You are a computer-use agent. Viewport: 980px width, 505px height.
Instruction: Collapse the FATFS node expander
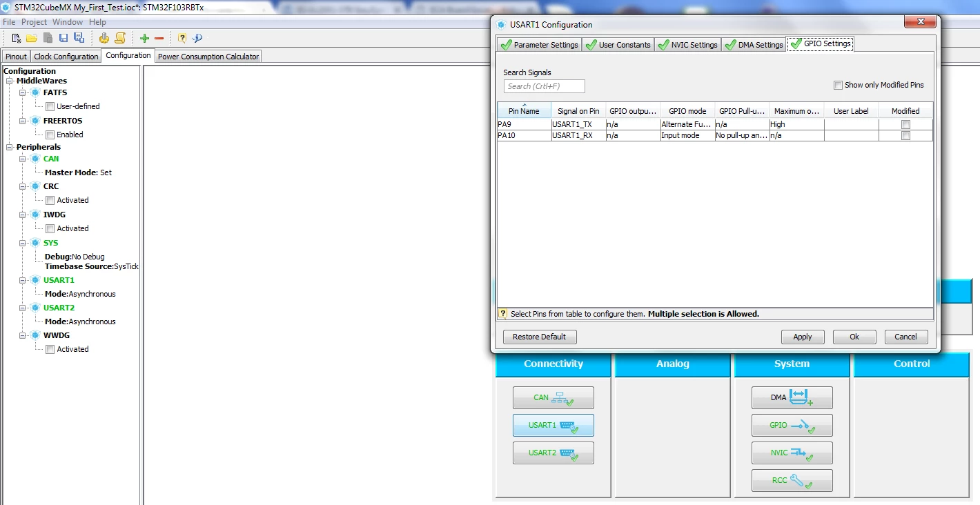pos(23,92)
